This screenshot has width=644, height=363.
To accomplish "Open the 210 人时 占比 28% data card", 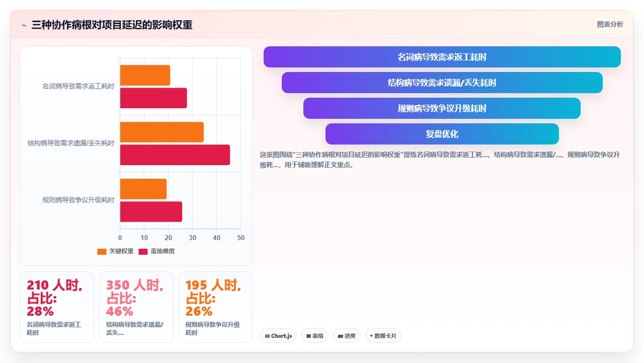I will (x=57, y=307).
